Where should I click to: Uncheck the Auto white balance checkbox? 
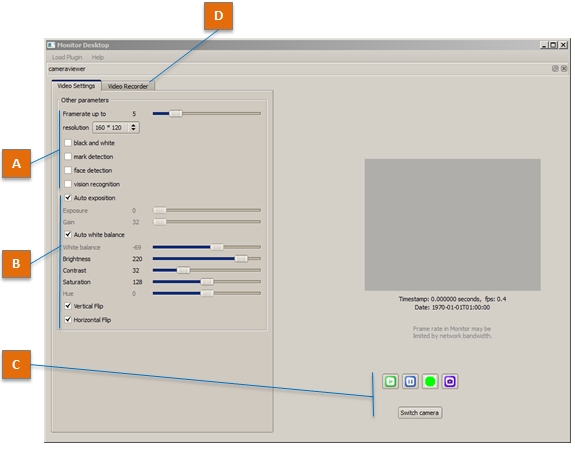tap(68, 234)
